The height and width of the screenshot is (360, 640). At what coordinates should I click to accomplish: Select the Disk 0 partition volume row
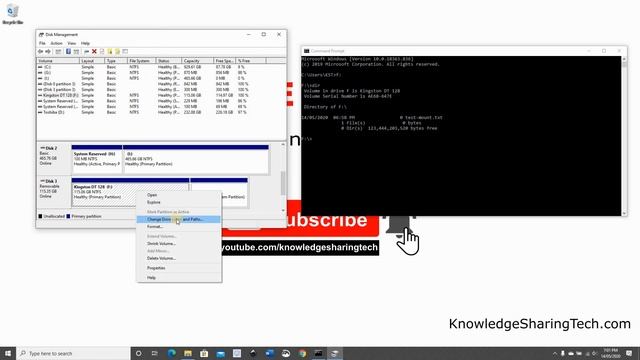[151, 84]
